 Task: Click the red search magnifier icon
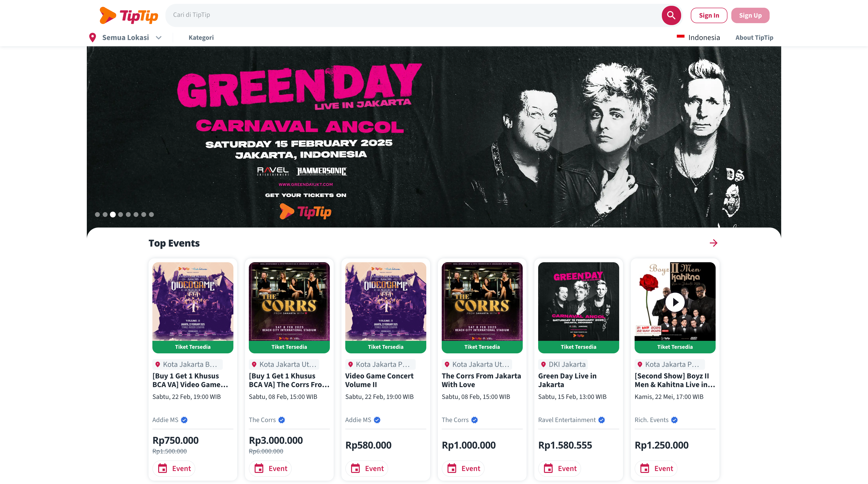(x=671, y=15)
